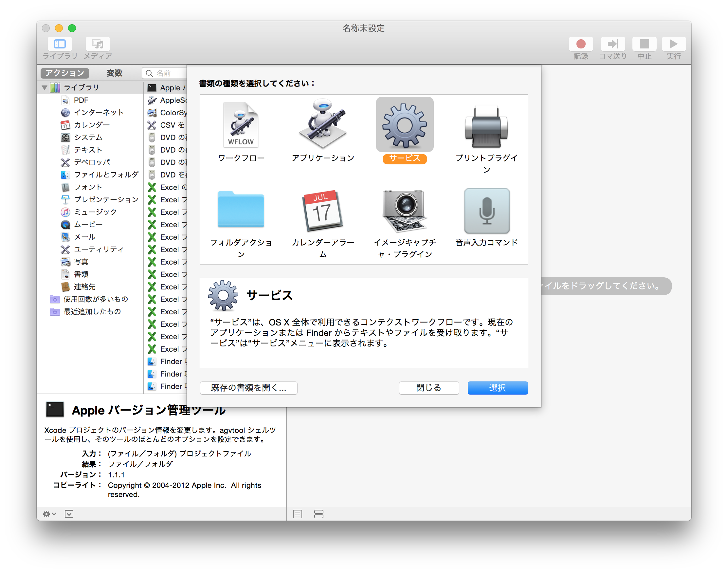Viewport: 728px width, 573px height.
Task: Select the プリントプラグイン document type icon
Action: tap(486, 126)
